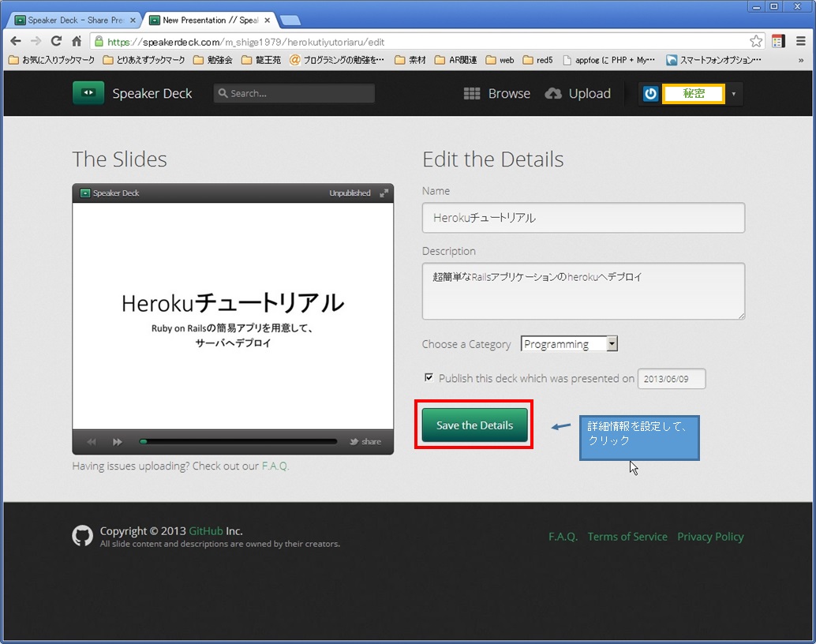Open the appfog に PHP bookmark
Viewport: 816px width, 644px height.
click(x=609, y=60)
